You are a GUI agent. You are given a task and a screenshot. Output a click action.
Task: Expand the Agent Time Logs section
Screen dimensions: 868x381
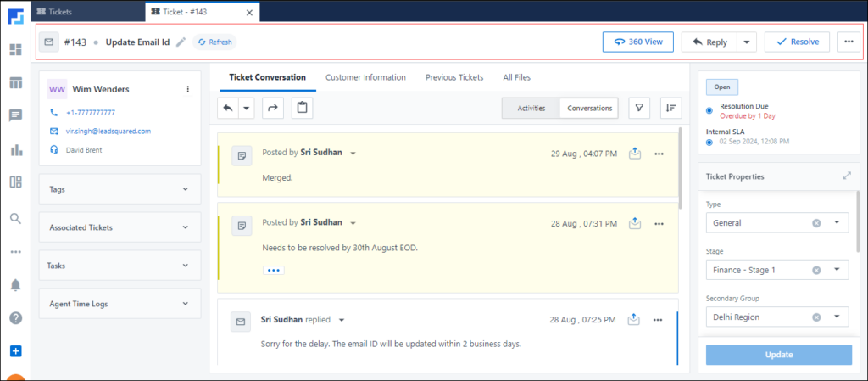coord(120,304)
